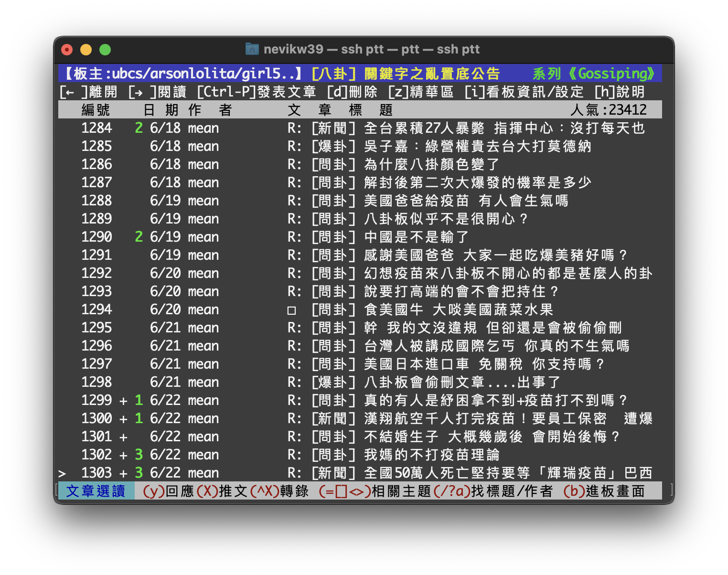Click the (X)推文 push comment option
The width and height of the screenshot is (728, 575).
pyautogui.click(x=222, y=491)
